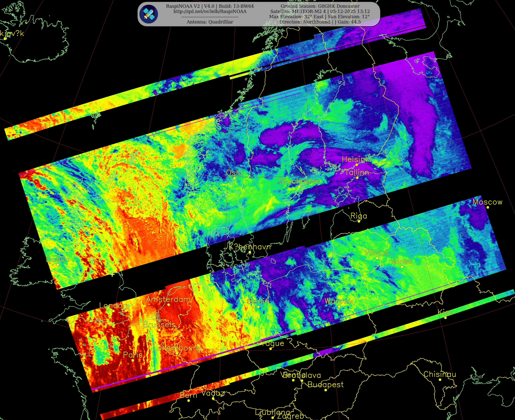Screen dimensions: 515x420
Task: Click the Amsterdam map label
Action: click(x=168, y=299)
